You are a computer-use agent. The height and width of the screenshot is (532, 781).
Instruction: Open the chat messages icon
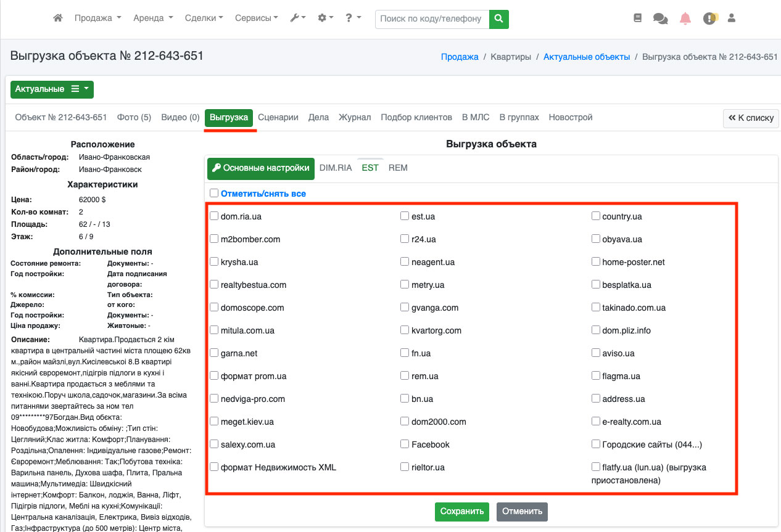(x=660, y=18)
